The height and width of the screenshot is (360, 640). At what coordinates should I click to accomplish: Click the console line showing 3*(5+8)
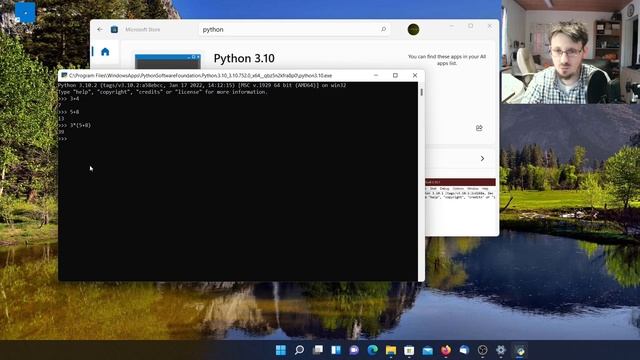tap(74, 125)
